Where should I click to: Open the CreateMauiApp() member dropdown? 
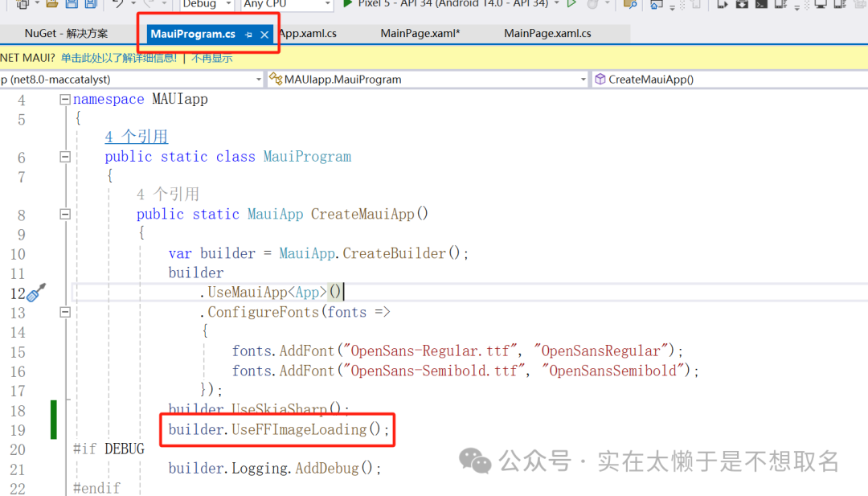[727, 80]
